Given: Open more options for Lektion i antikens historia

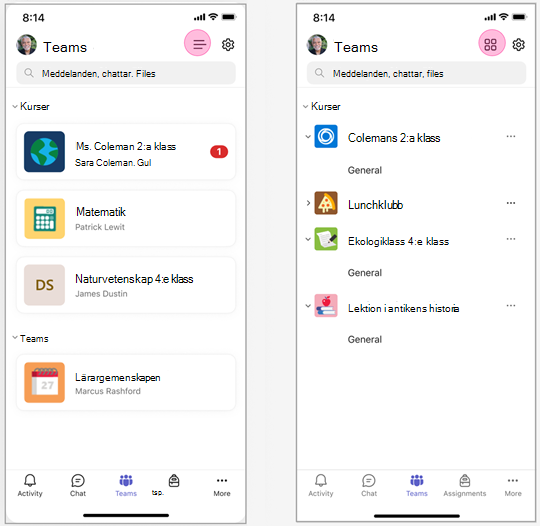Looking at the screenshot, I should 511,306.
